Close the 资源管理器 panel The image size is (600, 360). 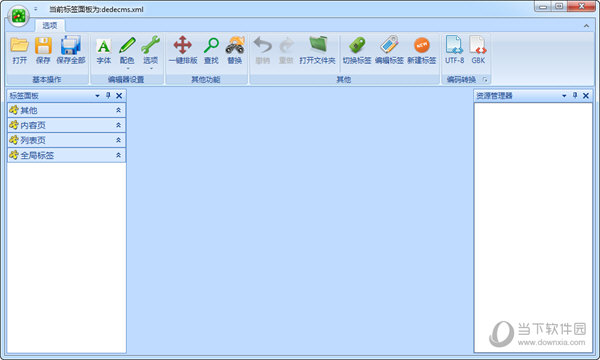pyautogui.click(x=586, y=96)
